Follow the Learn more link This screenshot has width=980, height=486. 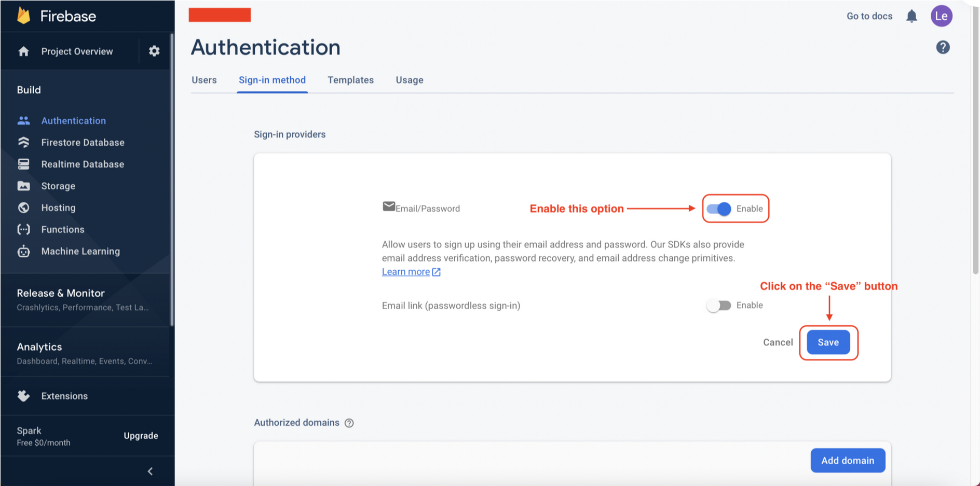click(406, 272)
